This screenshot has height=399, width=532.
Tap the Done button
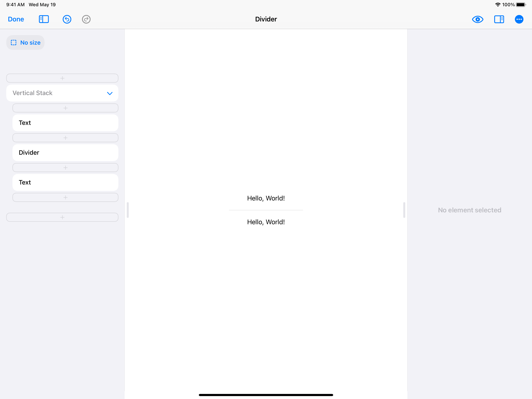tap(16, 19)
